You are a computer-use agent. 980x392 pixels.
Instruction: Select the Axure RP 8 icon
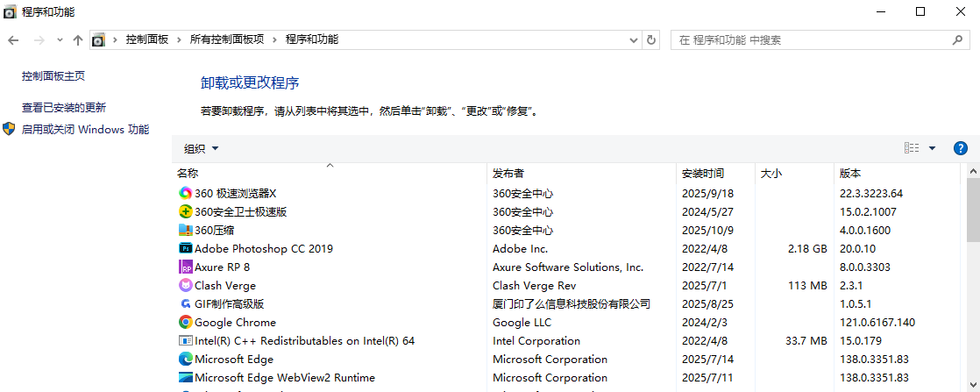pos(185,267)
